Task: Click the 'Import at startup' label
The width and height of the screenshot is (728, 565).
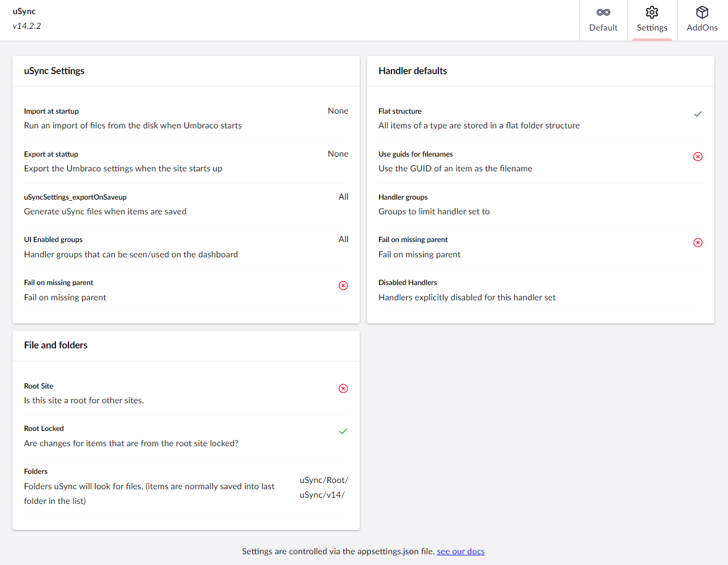Action: point(51,111)
